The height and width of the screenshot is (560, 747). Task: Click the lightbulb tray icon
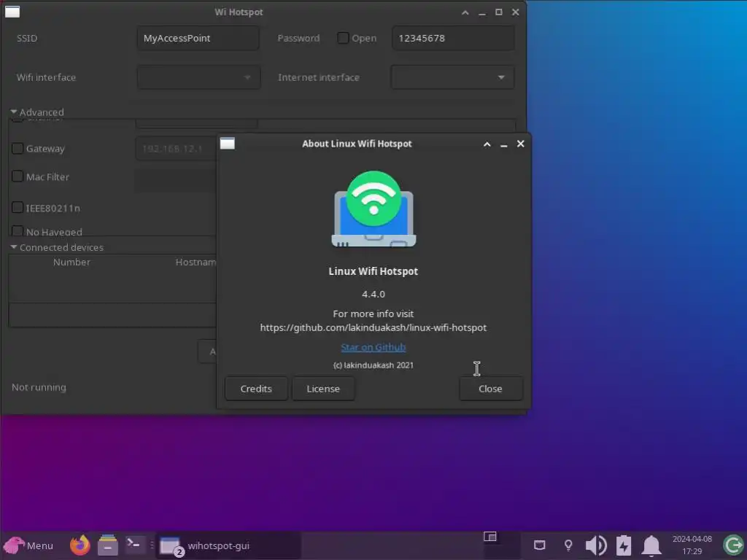[568, 545]
